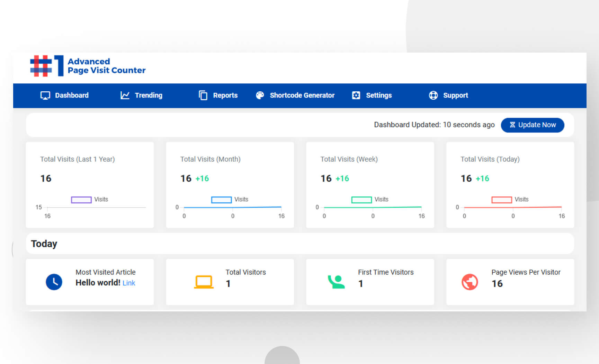This screenshot has width=599, height=364.
Task: Click the Dashboard monitor icon
Action: coord(45,95)
